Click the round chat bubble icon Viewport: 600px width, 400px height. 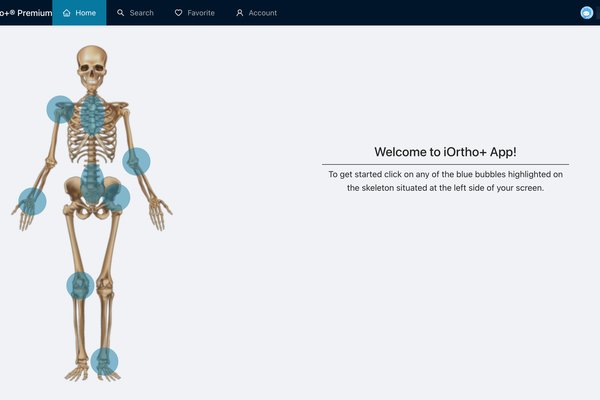[x=586, y=13]
